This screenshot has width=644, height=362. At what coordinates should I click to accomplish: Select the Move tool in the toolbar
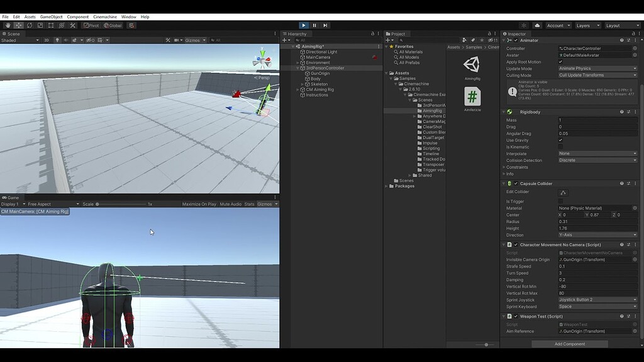(18, 25)
